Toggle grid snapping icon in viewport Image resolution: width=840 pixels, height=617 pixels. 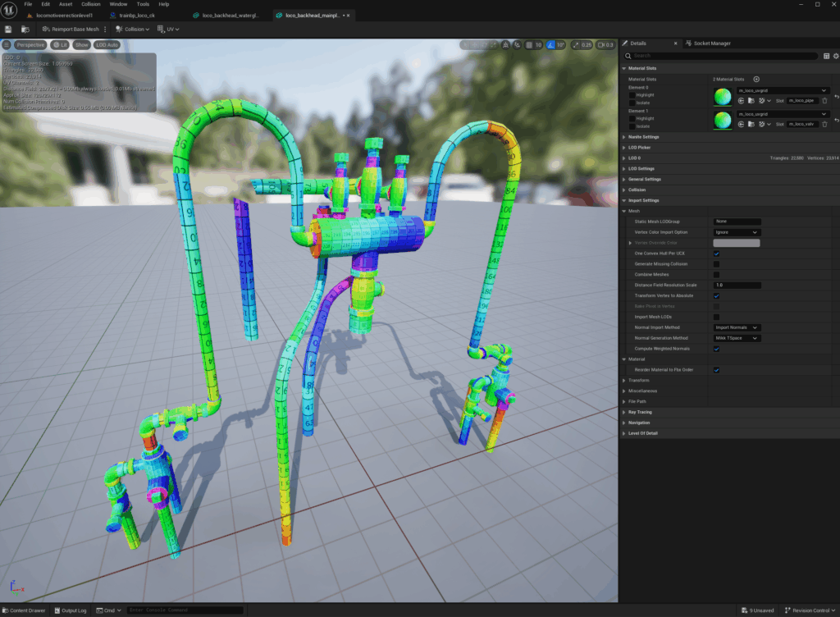(x=529, y=45)
